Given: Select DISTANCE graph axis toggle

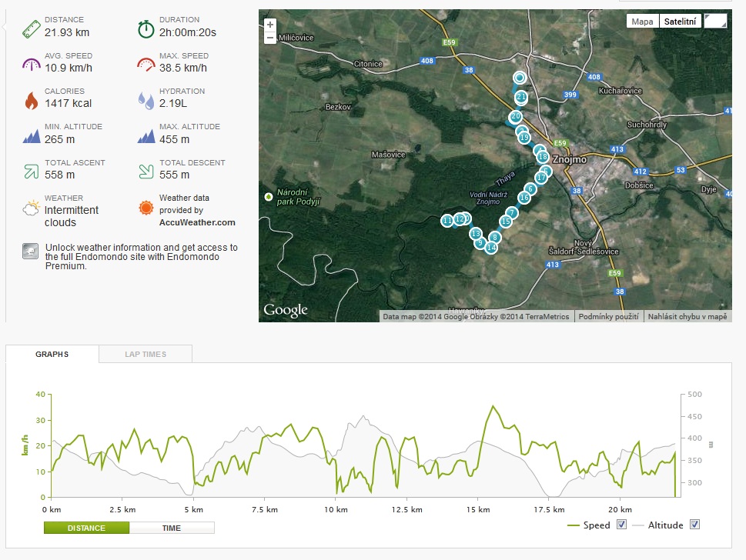Looking at the screenshot, I should pyautogui.click(x=86, y=528).
